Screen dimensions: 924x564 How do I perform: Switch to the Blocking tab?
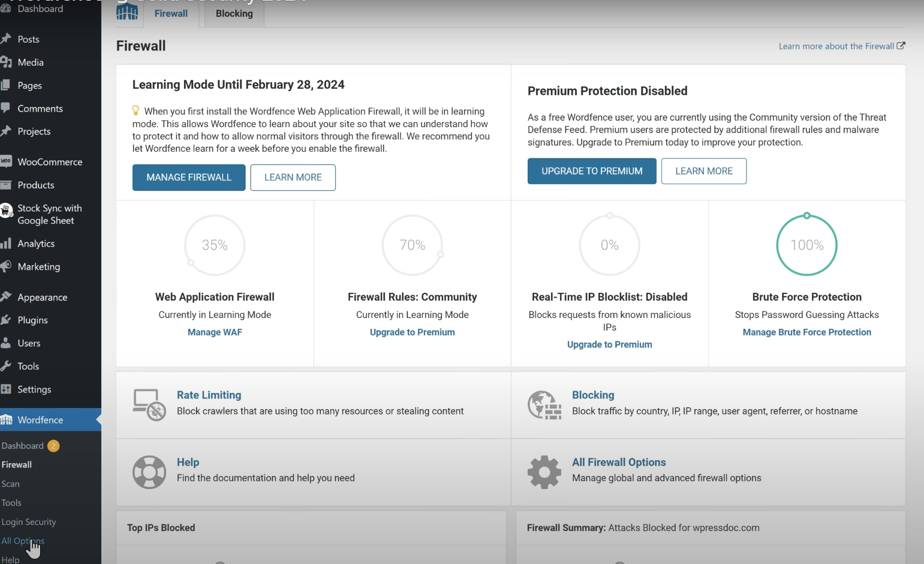(233, 13)
